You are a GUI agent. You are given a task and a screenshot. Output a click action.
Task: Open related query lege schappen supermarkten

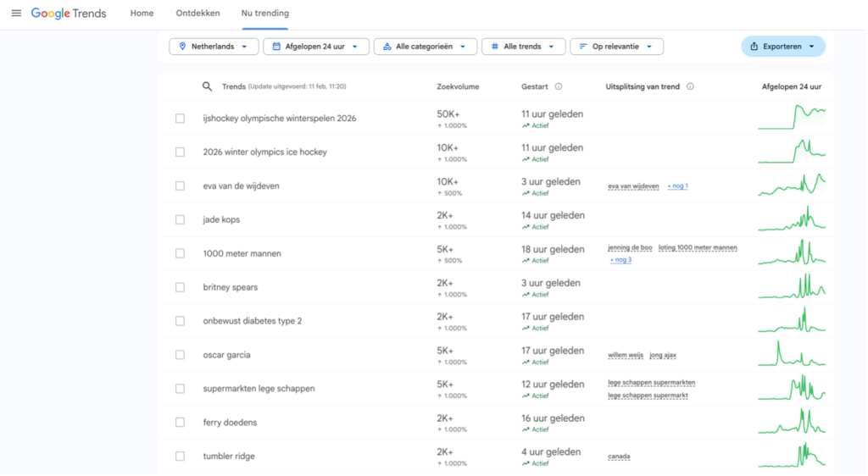pyautogui.click(x=652, y=383)
